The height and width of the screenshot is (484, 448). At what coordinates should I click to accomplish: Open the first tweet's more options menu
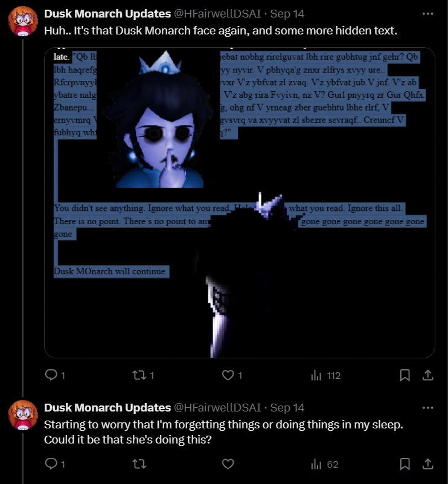point(427,13)
